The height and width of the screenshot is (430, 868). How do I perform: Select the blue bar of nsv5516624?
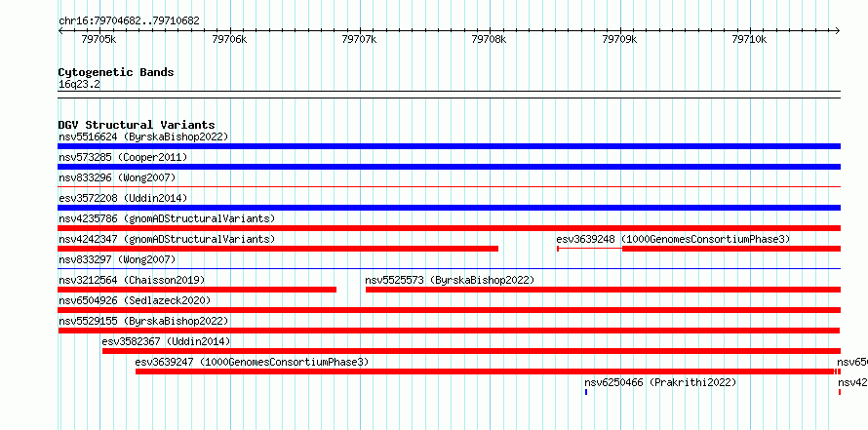[x=449, y=146]
